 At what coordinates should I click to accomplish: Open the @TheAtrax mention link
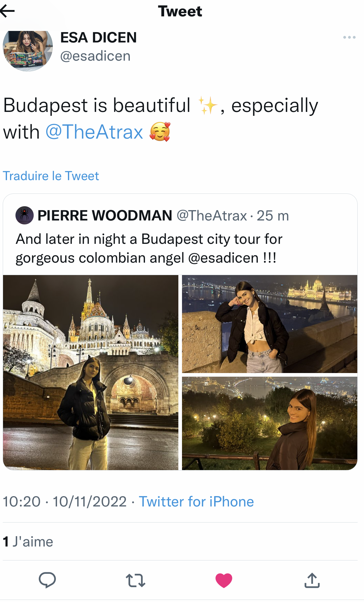pyautogui.click(x=94, y=132)
